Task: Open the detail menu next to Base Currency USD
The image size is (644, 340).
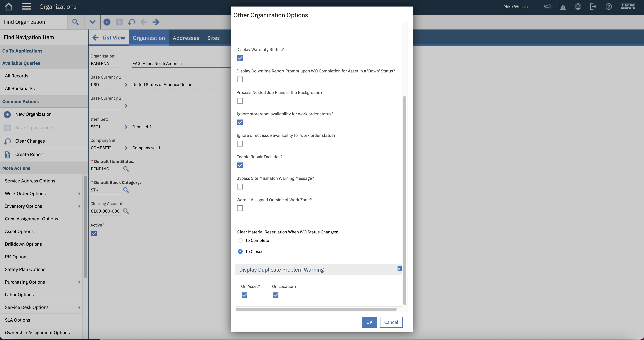Action: coord(126,85)
